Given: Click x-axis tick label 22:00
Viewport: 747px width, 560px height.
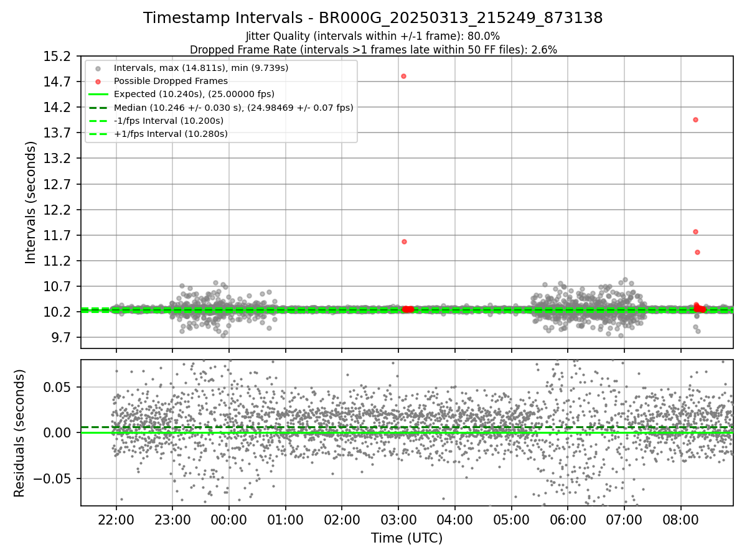Looking at the screenshot, I should (x=116, y=519).
